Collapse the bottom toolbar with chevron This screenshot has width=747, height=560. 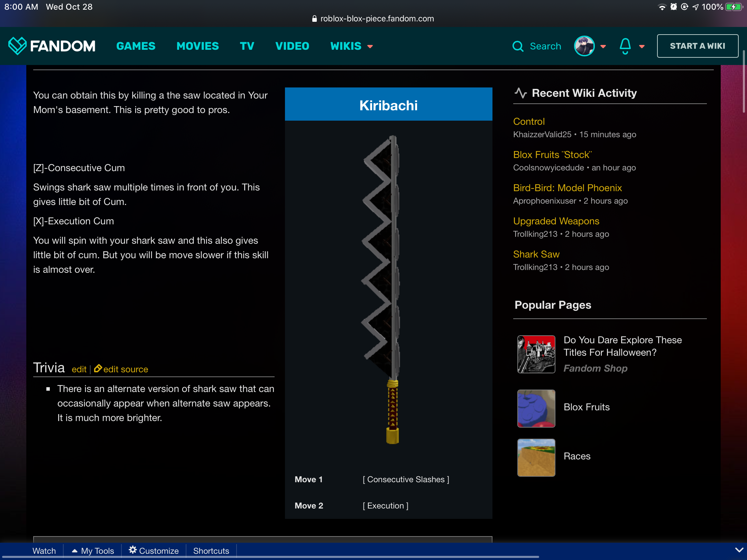739,550
